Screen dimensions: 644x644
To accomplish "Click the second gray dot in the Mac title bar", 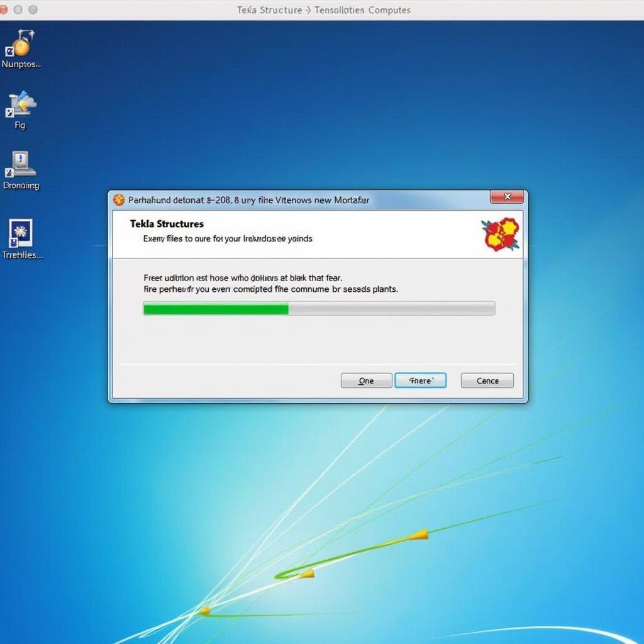I will (33, 9).
